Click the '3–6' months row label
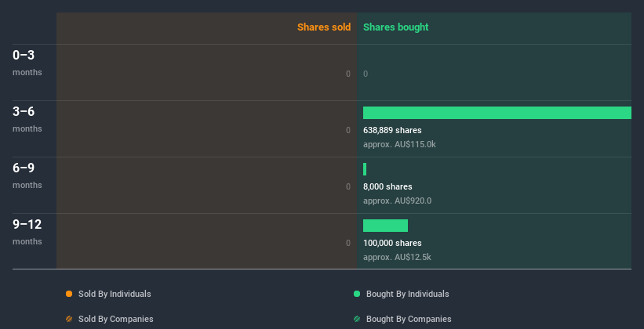 click(x=24, y=111)
